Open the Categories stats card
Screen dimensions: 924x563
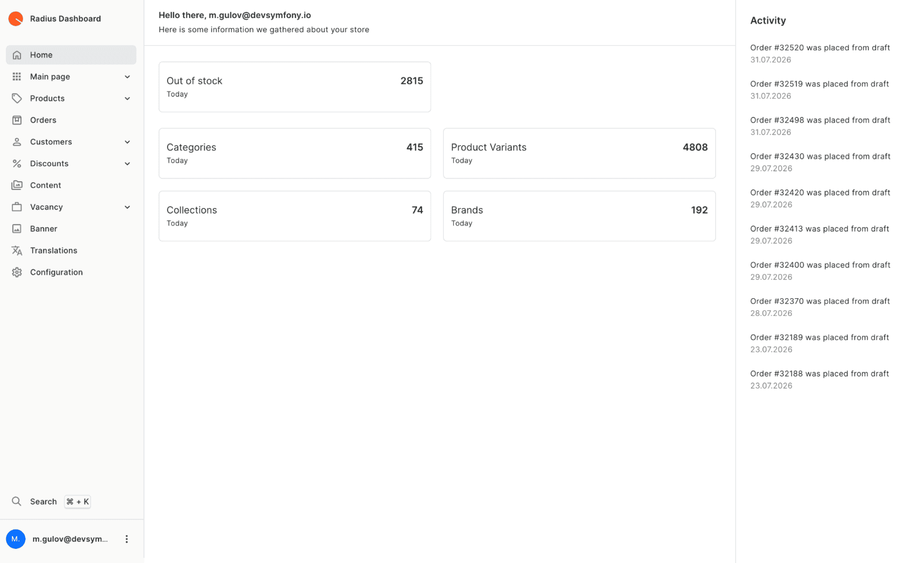[x=294, y=153]
